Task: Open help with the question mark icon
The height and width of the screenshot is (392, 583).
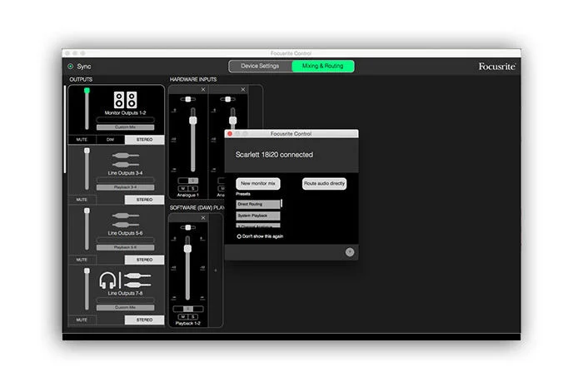Action: coord(350,252)
